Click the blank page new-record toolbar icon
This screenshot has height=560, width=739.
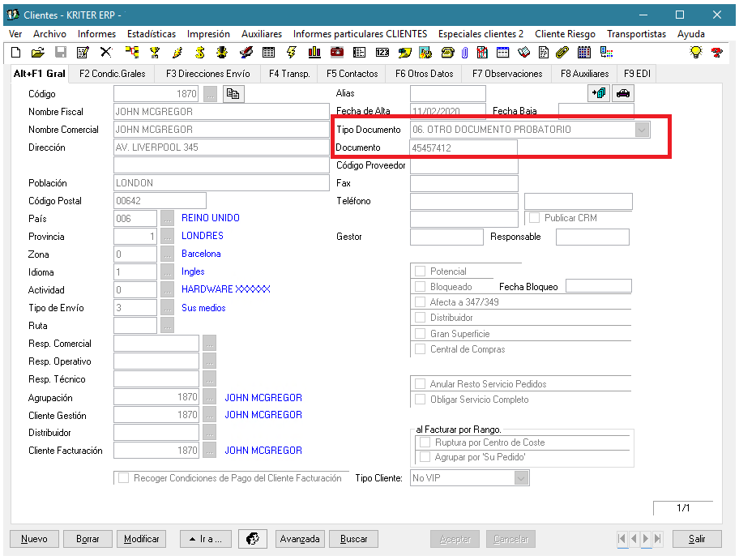click(15, 53)
